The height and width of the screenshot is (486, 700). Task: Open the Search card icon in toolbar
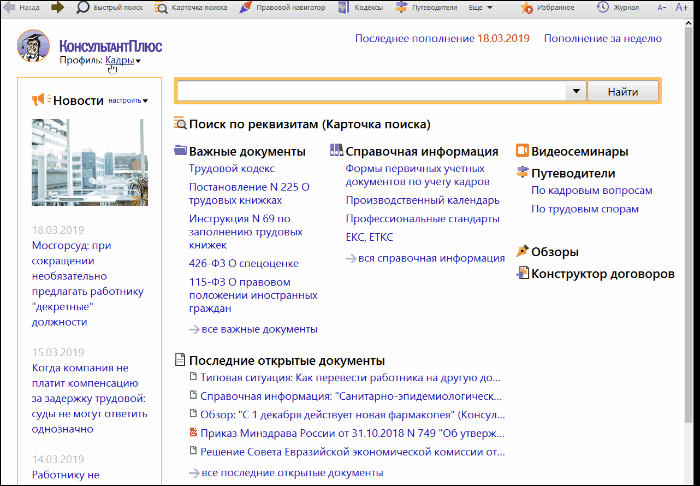click(161, 8)
